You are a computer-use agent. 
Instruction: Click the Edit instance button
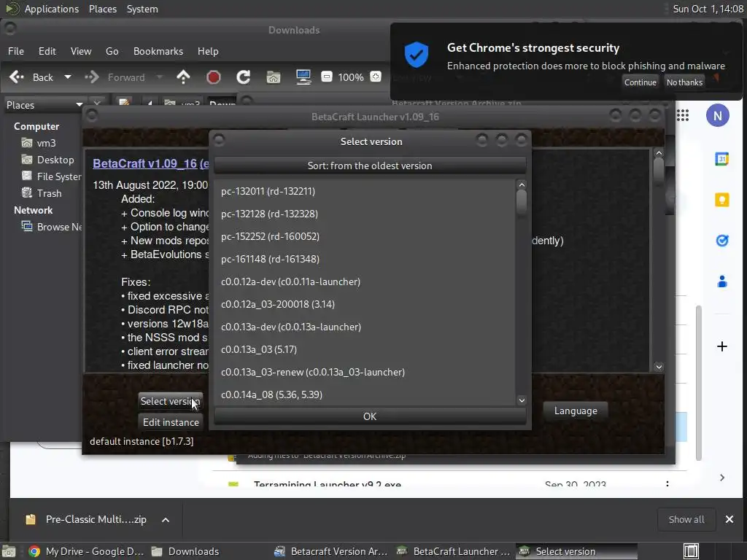(x=171, y=422)
